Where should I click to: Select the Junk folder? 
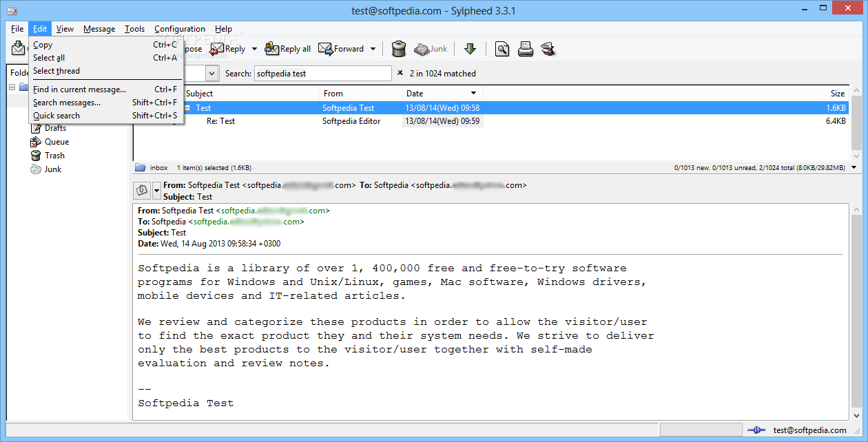(53, 169)
